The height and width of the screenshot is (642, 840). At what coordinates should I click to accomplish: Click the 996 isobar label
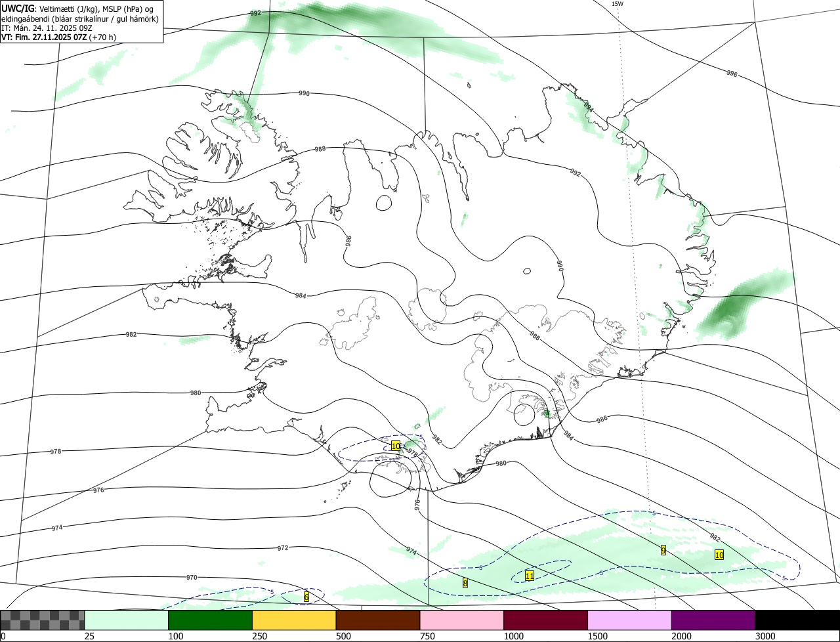coord(732,74)
